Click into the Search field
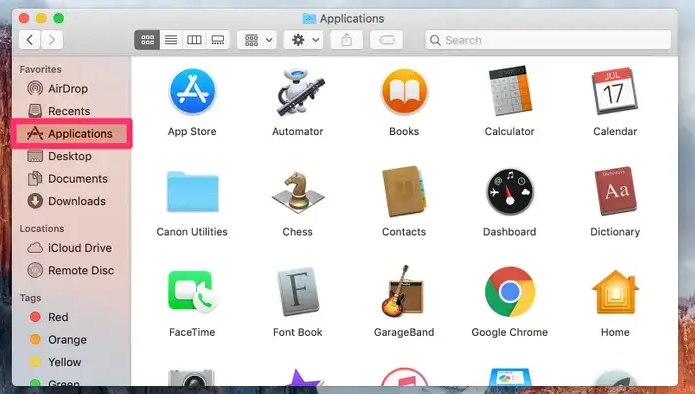Viewport: 695px width, 394px height. [x=548, y=40]
